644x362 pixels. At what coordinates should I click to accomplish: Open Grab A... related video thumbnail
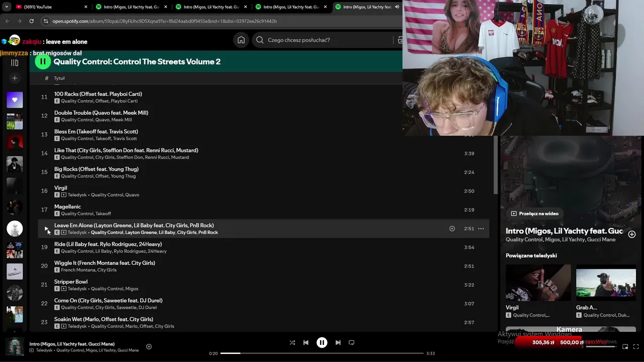coord(606,283)
